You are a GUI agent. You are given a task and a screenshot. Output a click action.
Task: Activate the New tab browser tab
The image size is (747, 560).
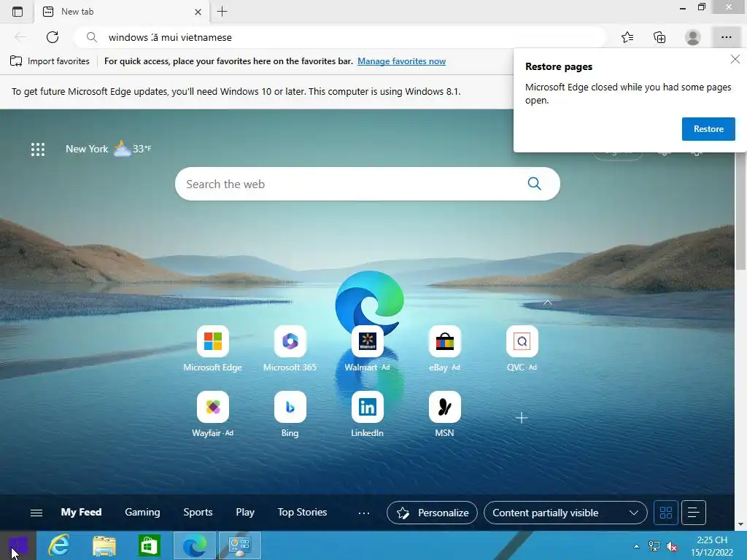coord(123,12)
